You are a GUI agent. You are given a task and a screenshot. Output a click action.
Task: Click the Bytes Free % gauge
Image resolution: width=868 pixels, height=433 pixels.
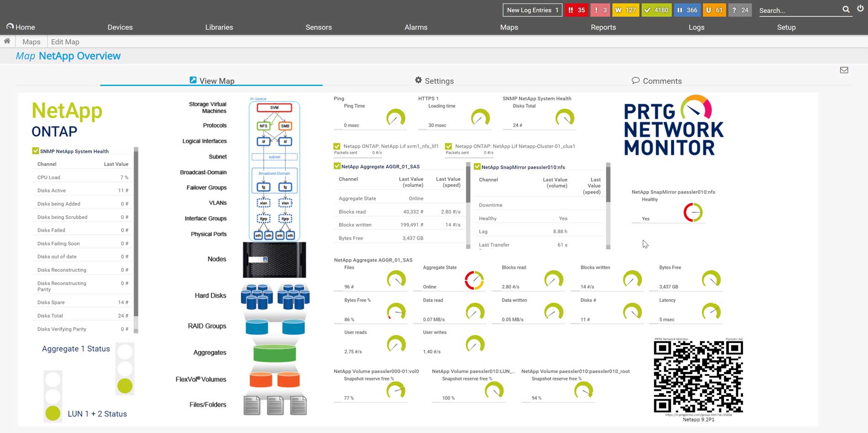click(x=396, y=312)
